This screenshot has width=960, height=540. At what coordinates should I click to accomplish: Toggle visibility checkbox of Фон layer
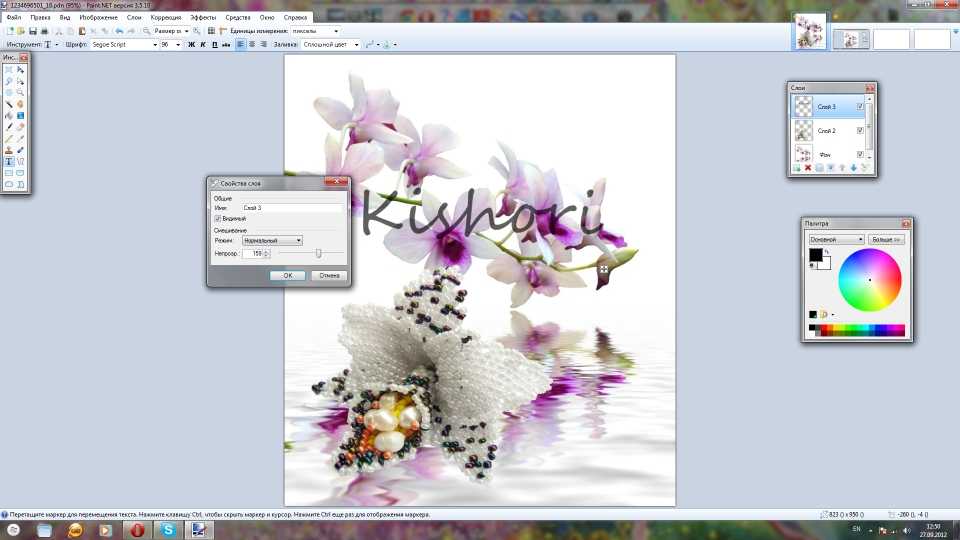coord(860,154)
